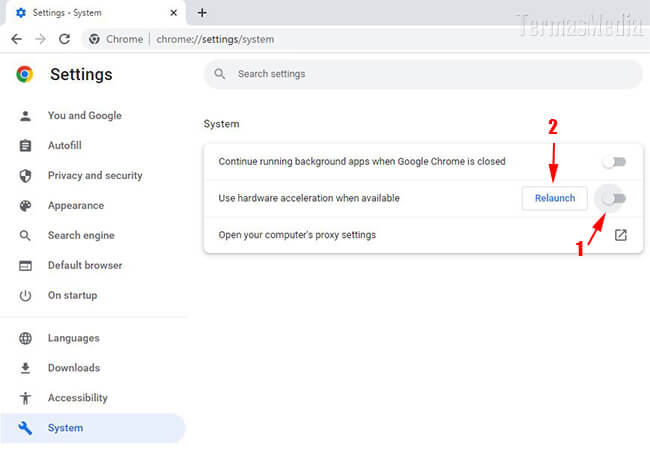Viewport: 650px width, 450px height.
Task: Click the power icon for On startup
Action: (25, 295)
